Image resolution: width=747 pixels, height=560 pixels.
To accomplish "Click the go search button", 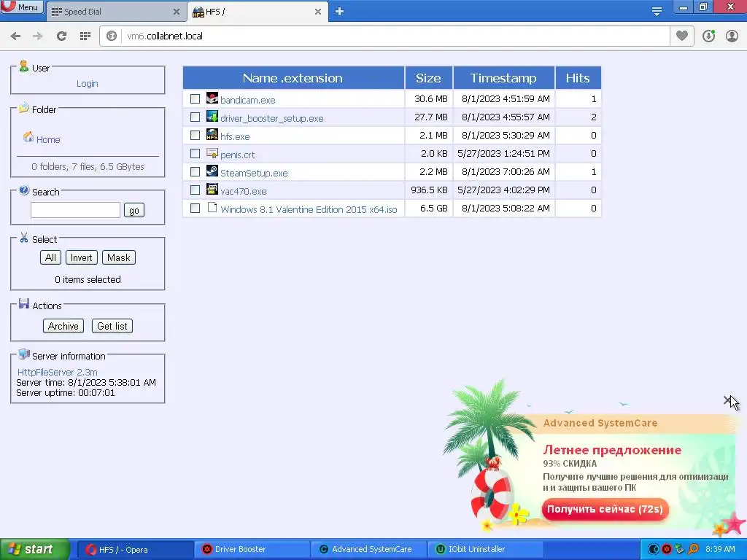I will click(x=134, y=211).
